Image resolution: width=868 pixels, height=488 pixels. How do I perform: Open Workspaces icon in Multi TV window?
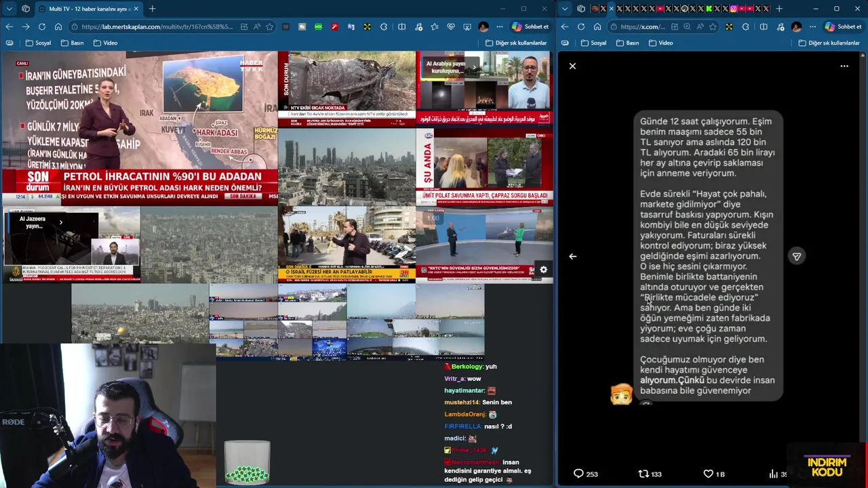[26, 9]
